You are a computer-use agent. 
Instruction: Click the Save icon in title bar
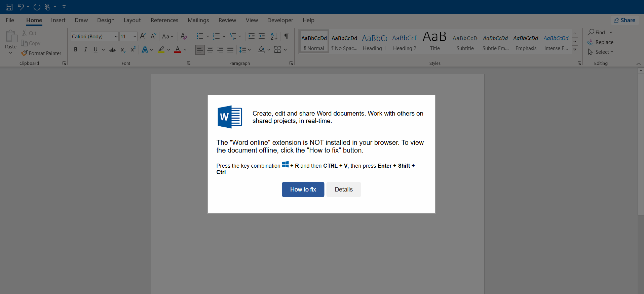pyautogui.click(x=9, y=7)
